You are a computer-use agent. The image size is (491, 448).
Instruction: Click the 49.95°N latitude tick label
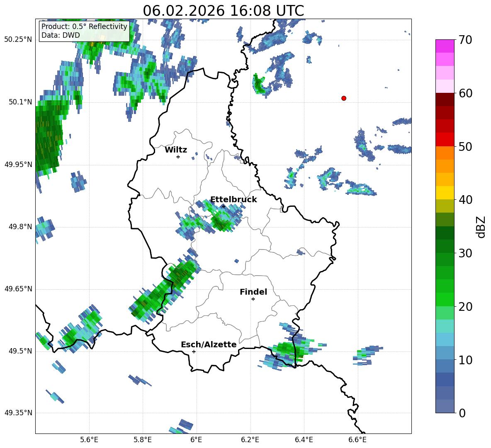pyautogui.click(x=18, y=165)
